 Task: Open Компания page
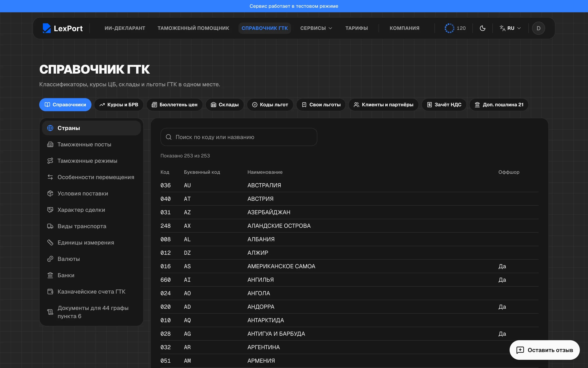pyautogui.click(x=404, y=28)
